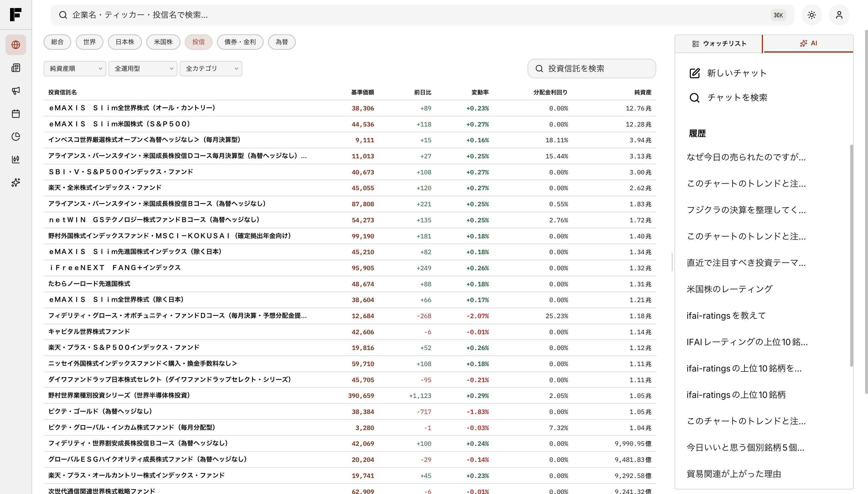Open the megaphone announcements icon
Screen dimensions: 868x494
pyautogui.click(x=15, y=91)
